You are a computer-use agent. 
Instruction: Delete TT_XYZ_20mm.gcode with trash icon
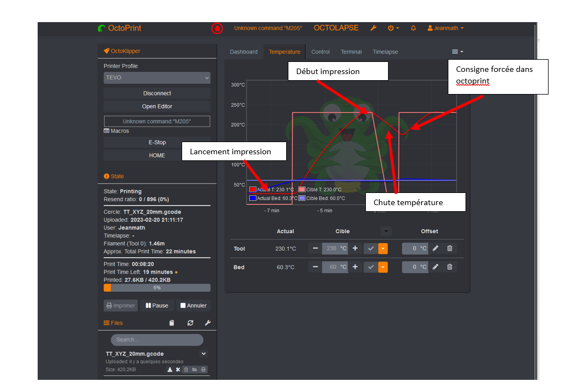[x=186, y=369]
